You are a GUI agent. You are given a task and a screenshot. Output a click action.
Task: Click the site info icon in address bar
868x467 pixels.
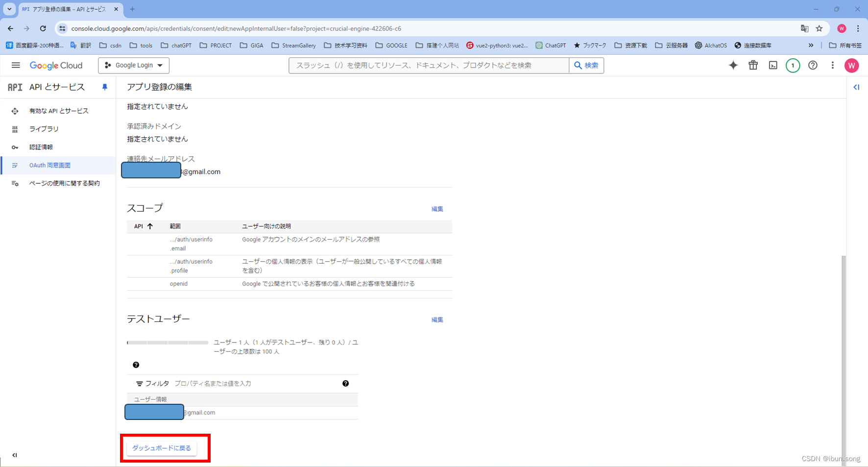coord(62,28)
